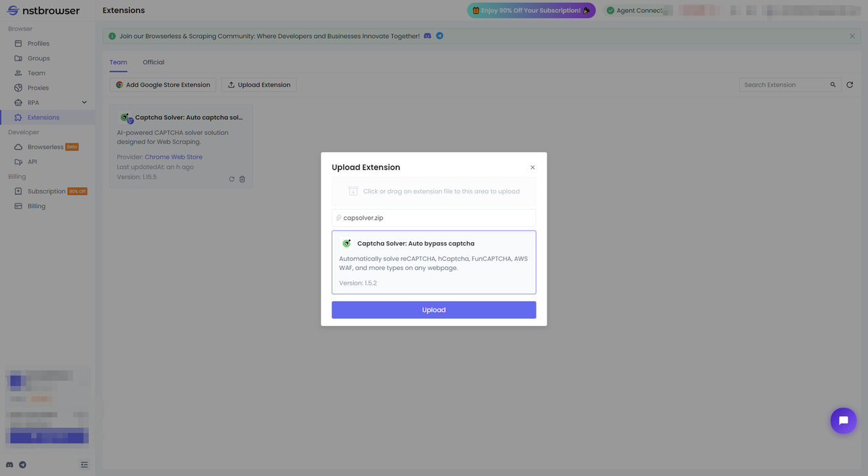
Task: Select Captcha Solver: Auto bypass captcha card
Action: tap(434, 262)
